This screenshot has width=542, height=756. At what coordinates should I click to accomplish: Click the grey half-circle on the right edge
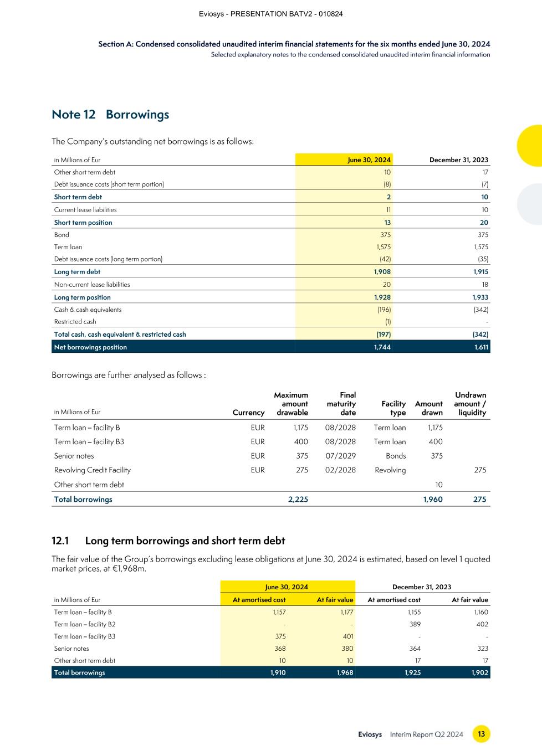pyautogui.click(x=530, y=204)
